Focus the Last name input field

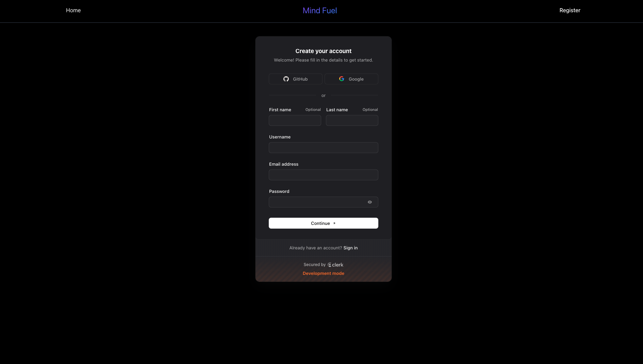352,120
